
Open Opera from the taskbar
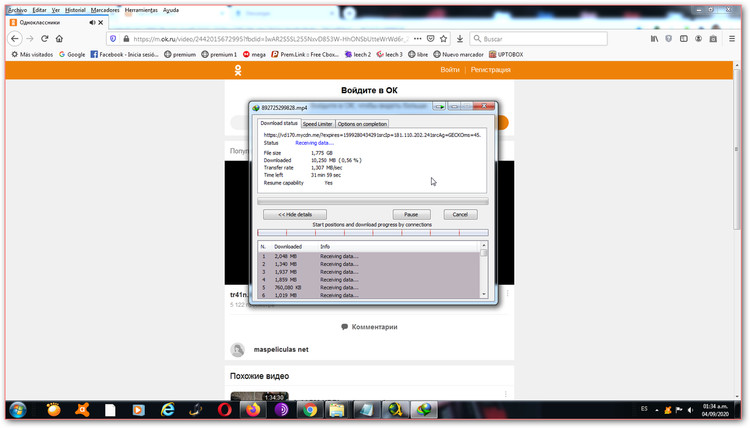click(224, 410)
